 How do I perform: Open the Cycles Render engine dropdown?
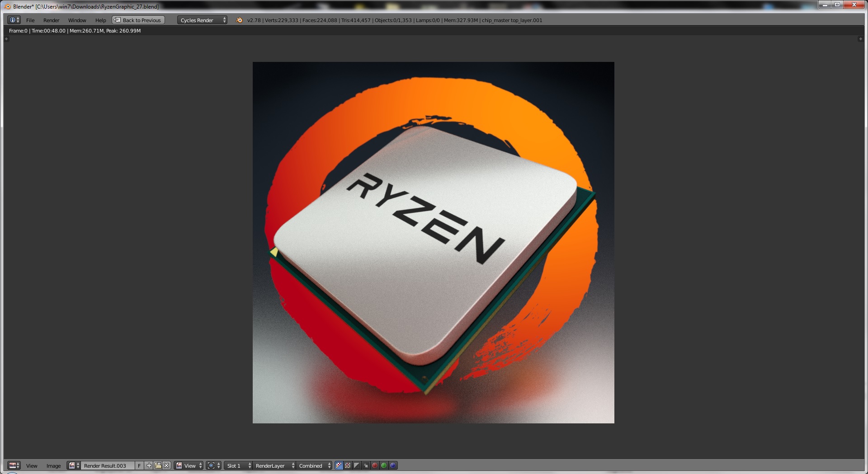tap(202, 20)
